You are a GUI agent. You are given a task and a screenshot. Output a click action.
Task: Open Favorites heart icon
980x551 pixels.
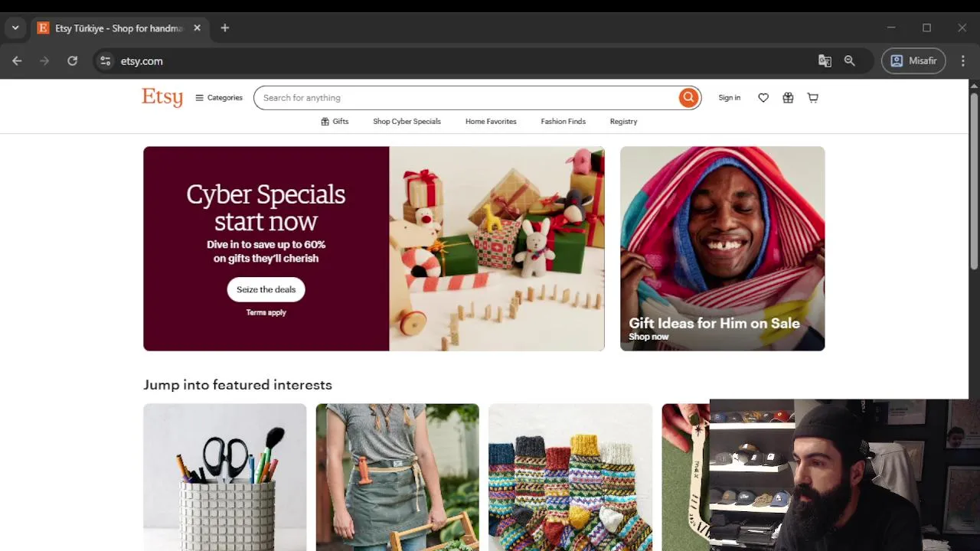(x=763, y=98)
